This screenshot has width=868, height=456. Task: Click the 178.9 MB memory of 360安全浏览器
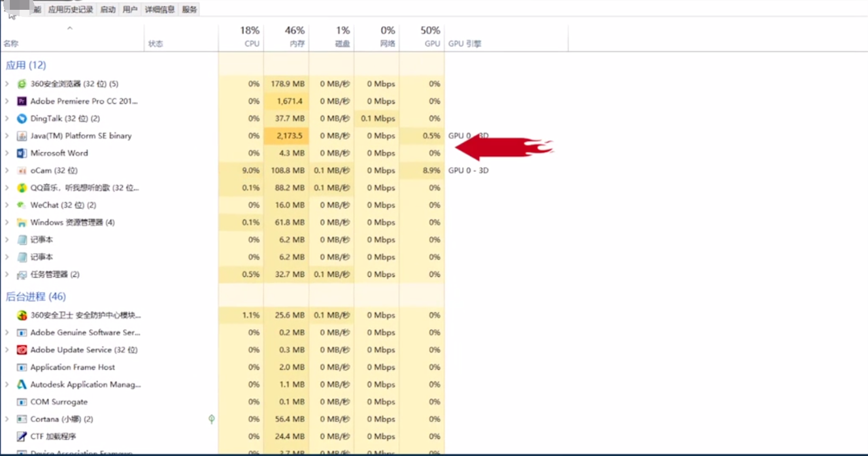(288, 84)
